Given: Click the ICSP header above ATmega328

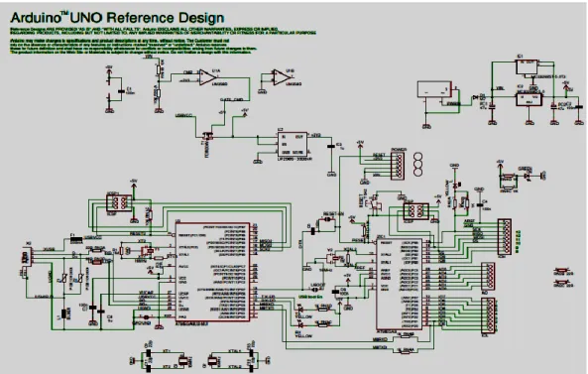Looking at the screenshot, I should [x=415, y=211].
